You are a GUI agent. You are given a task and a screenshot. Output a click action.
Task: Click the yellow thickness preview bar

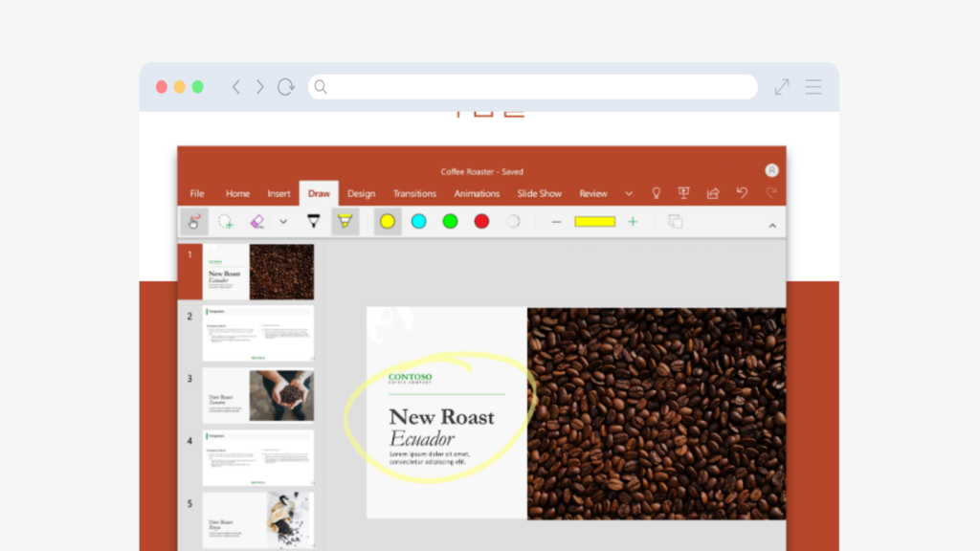pos(595,221)
